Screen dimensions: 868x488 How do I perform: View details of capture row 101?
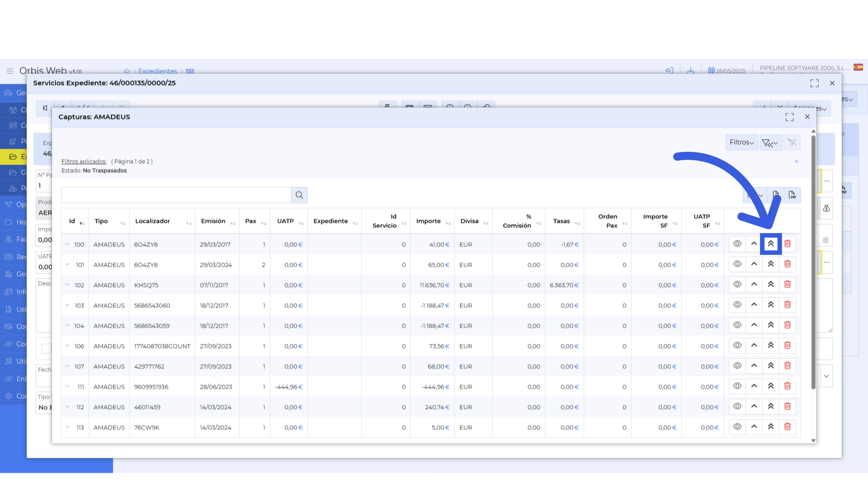[737, 264]
